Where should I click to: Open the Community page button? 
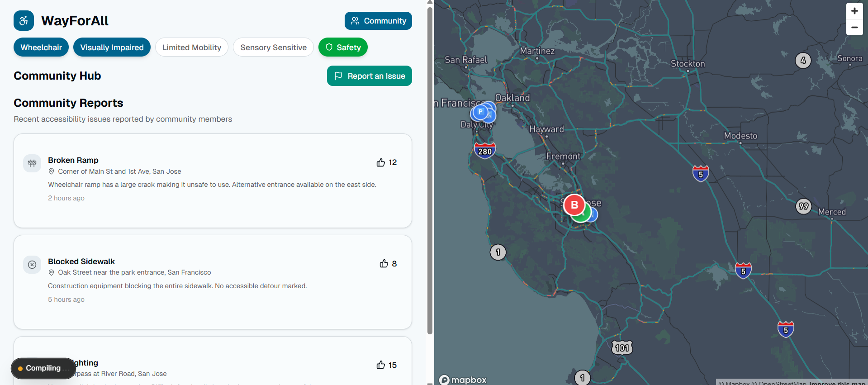point(378,21)
